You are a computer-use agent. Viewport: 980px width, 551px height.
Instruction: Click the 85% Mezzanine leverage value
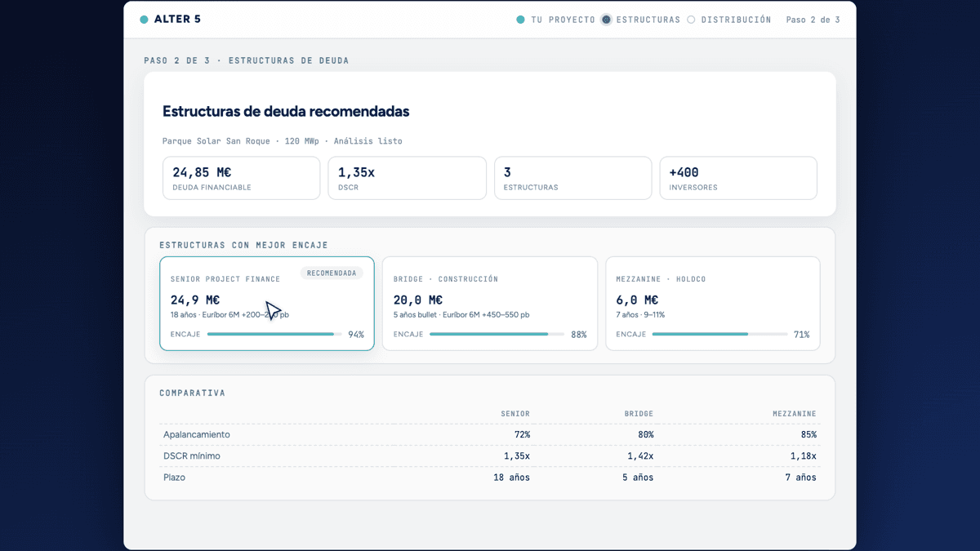[808, 435]
